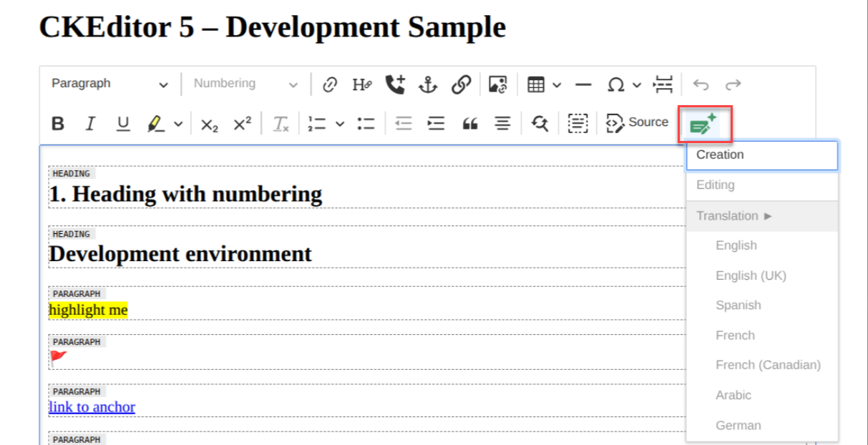Click the heading link (H) icon

click(362, 84)
